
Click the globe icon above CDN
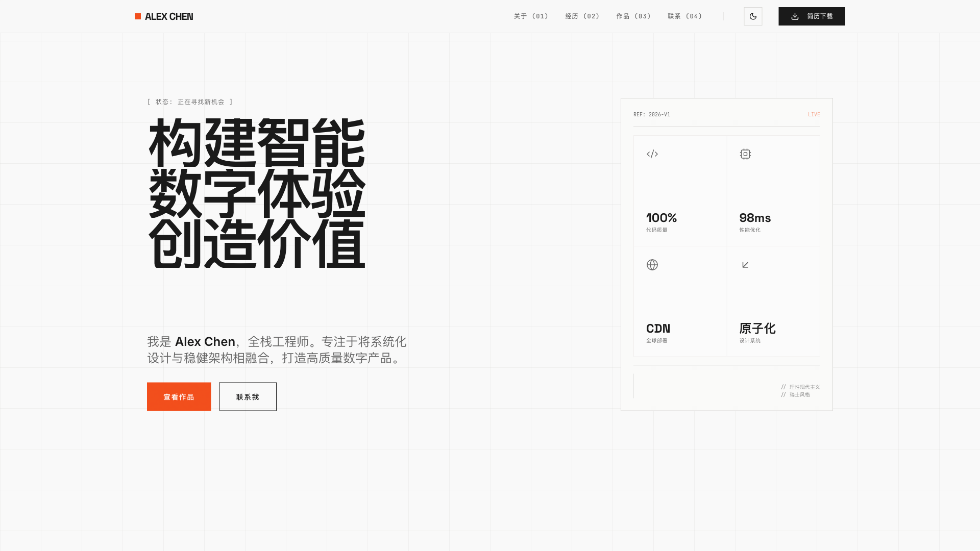click(x=652, y=264)
